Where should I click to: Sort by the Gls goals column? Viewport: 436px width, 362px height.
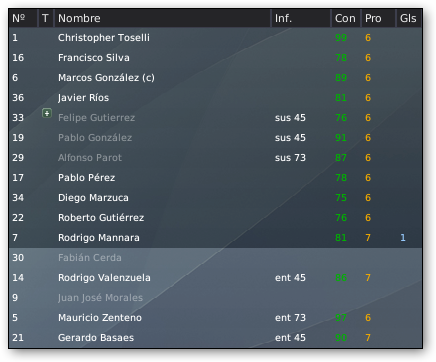tap(409, 18)
